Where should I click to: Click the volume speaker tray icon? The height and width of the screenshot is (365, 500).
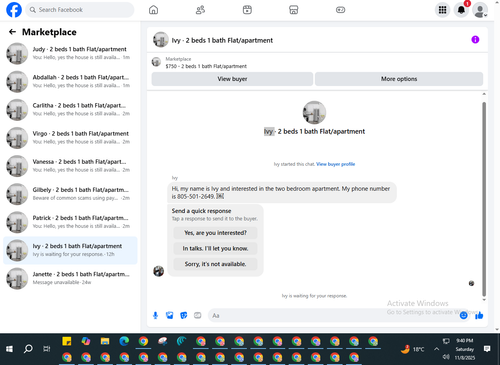446,357
